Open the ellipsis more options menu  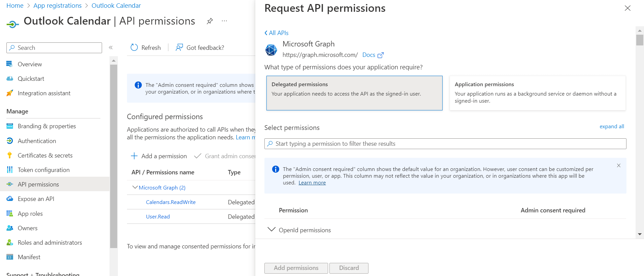(224, 21)
